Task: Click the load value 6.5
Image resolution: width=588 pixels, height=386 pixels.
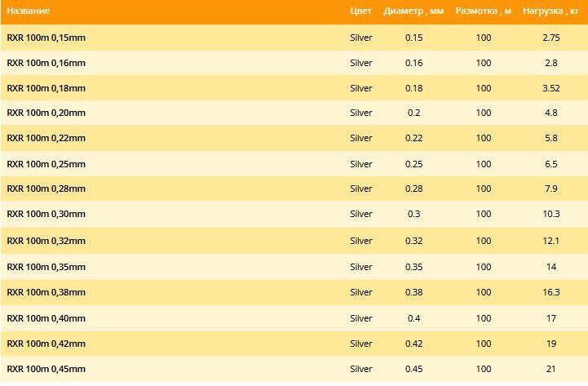Action: tap(550, 164)
